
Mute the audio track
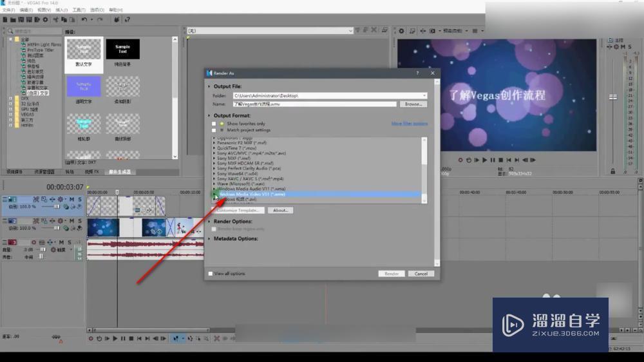[x=61, y=242]
